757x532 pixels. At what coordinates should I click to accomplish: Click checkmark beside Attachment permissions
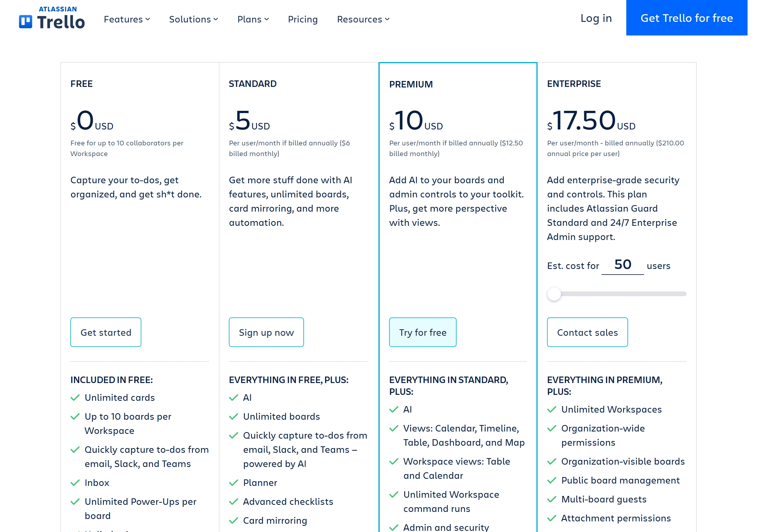pyautogui.click(x=552, y=518)
